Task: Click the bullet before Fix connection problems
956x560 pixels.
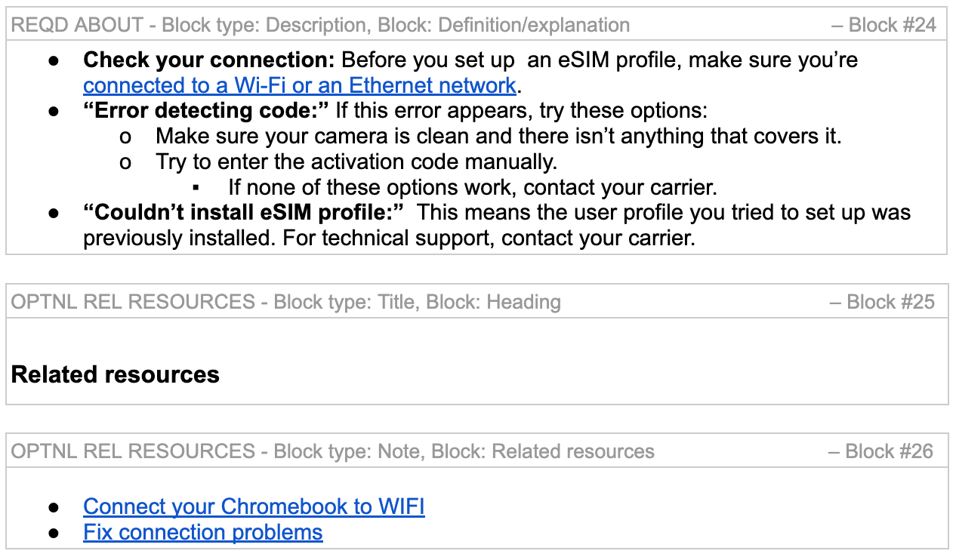Action: [x=54, y=533]
